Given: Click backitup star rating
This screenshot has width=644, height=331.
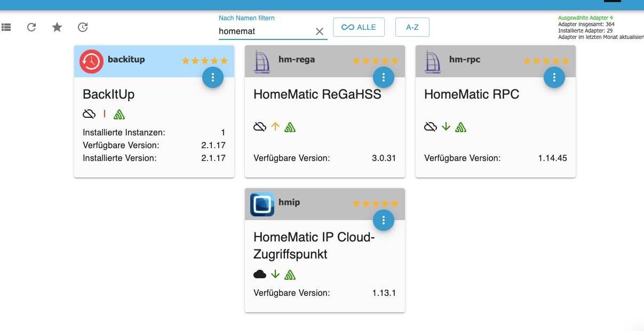Looking at the screenshot, I should (205, 61).
